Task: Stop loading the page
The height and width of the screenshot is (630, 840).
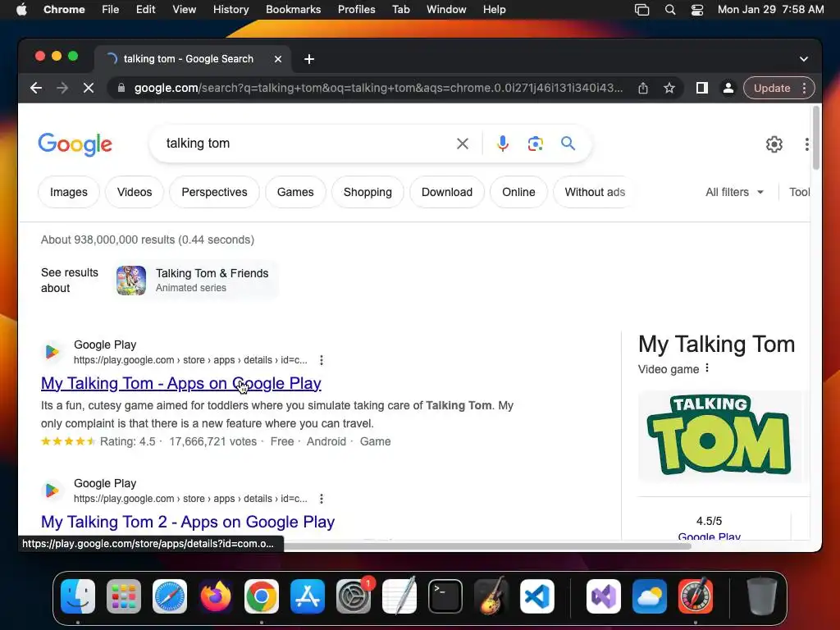Action: (x=89, y=88)
